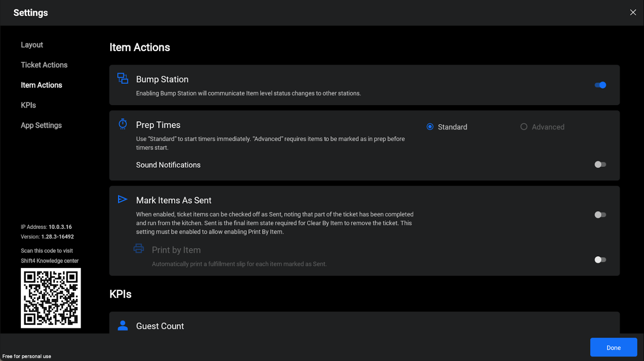The height and width of the screenshot is (361, 644).
Task: Open the Layout settings section
Action: pos(32,45)
